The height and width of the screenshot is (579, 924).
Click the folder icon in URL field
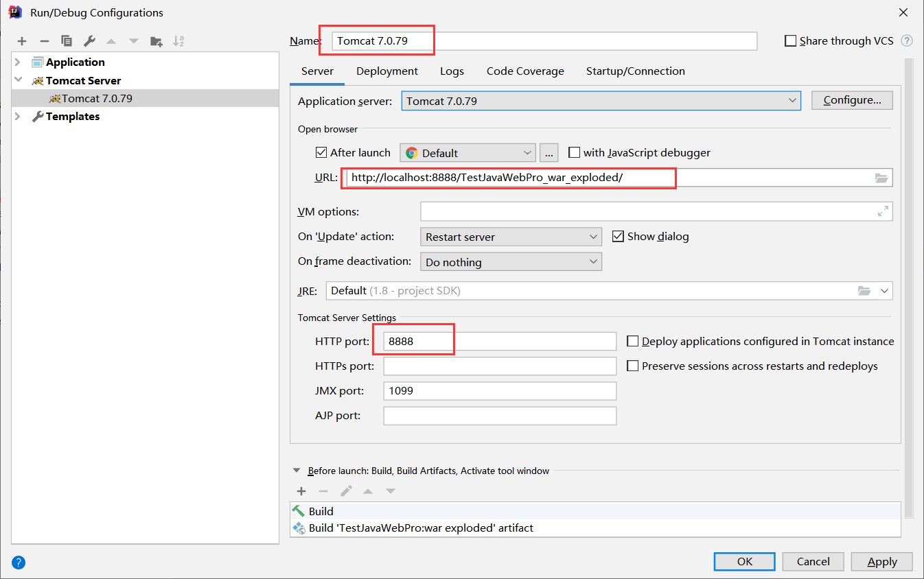[881, 178]
